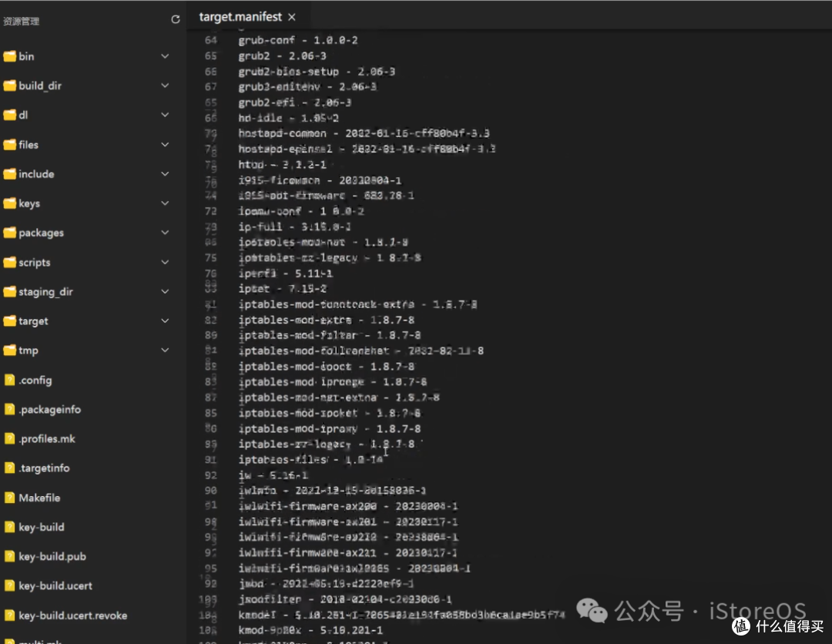832x644 pixels.
Task: Expand the scripts folder chevron
Action: [165, 262]
